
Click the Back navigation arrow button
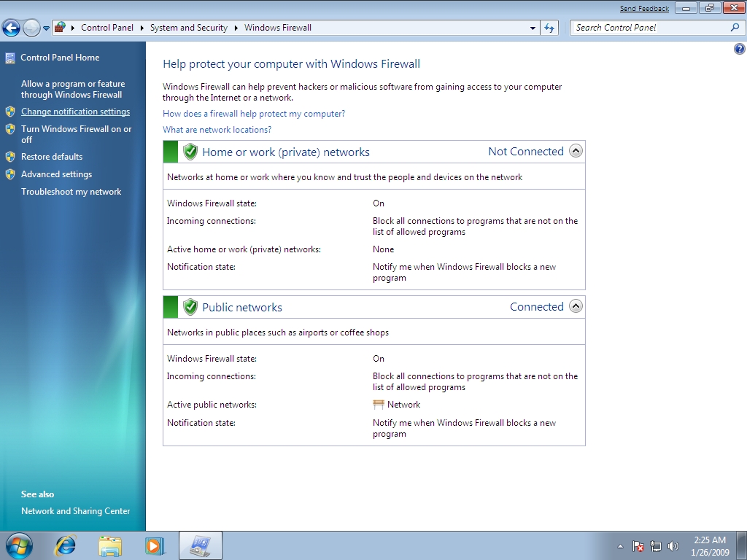11,28
